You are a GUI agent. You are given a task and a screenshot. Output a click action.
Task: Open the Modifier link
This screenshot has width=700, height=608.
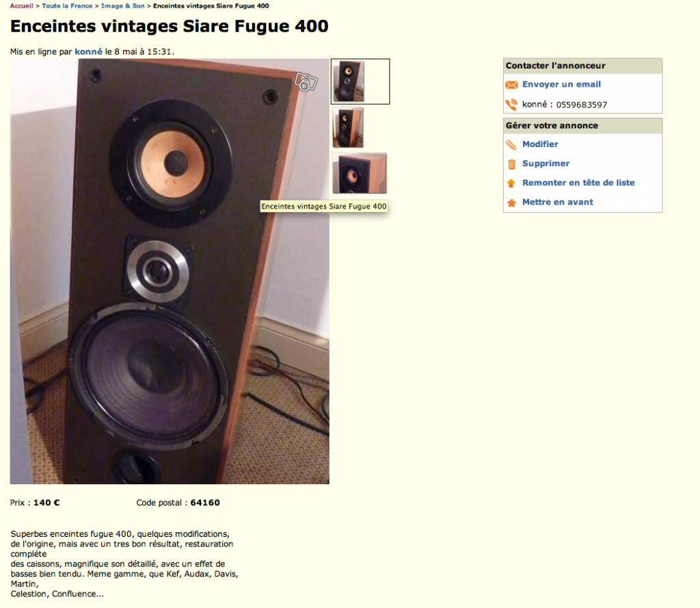(540, 144)
